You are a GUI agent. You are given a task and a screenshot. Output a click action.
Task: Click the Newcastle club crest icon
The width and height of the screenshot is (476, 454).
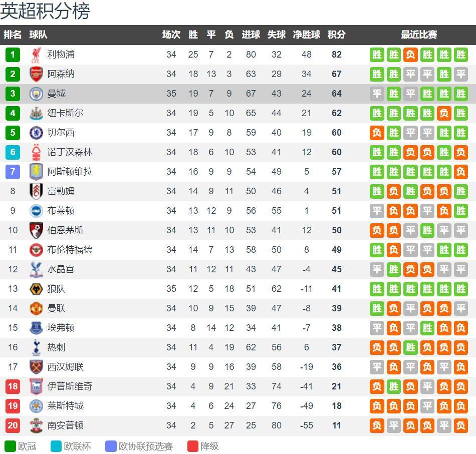(x=36, y=113)
